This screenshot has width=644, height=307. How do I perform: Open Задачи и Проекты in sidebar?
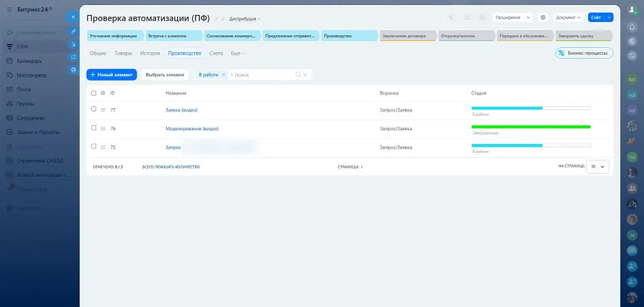(39, 132)
